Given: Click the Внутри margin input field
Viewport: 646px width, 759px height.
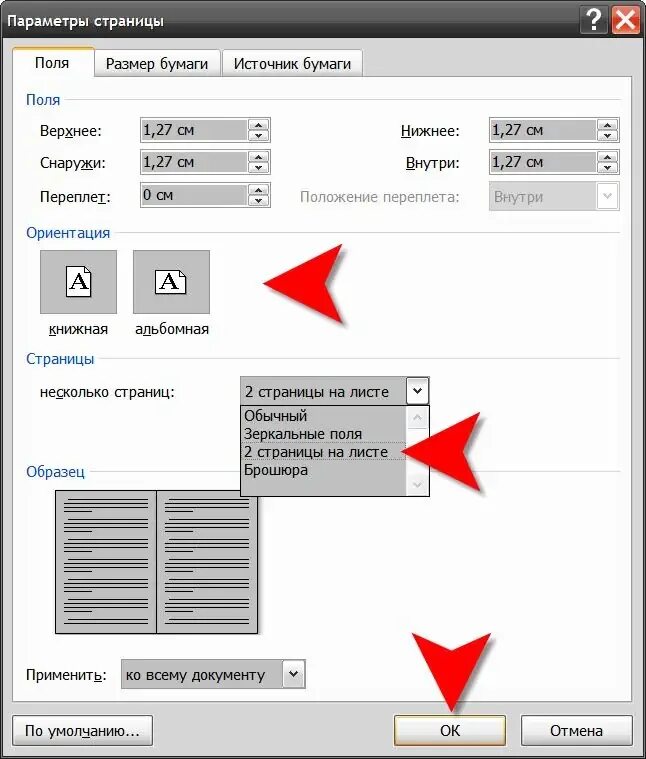Looking at the screenshot, I should [x=542, y=162].
